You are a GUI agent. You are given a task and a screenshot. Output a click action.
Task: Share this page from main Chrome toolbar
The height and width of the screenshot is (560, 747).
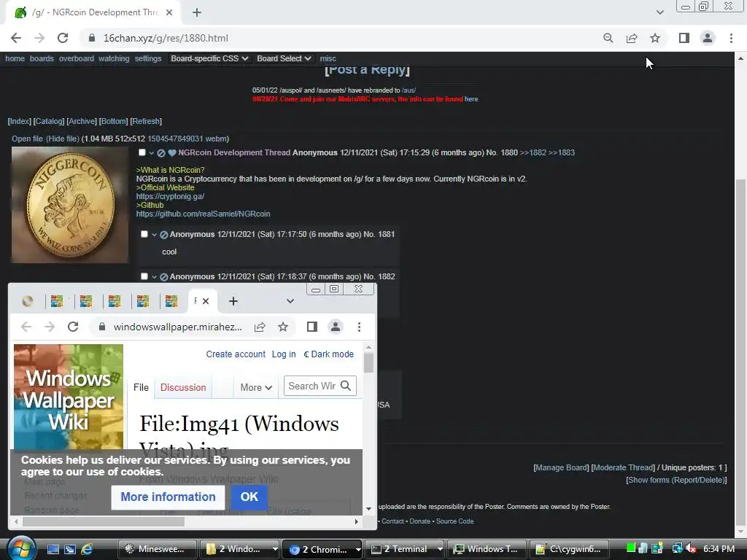click(x=632, y=38)
